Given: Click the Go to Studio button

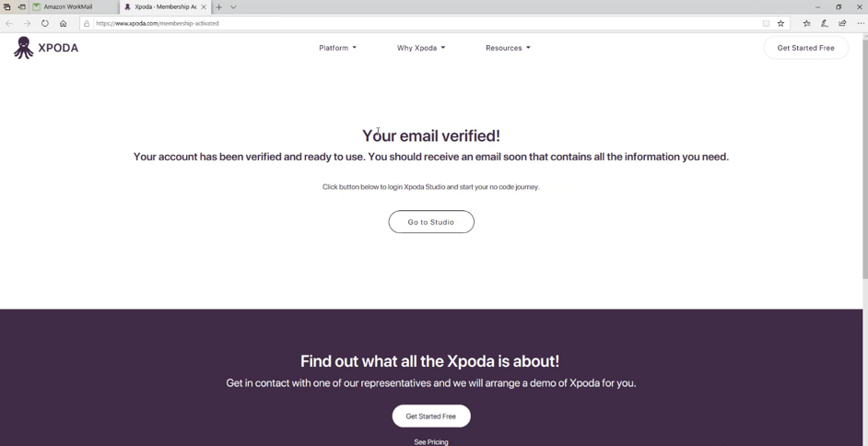Looking at the screenshot, I should (431, 222).
